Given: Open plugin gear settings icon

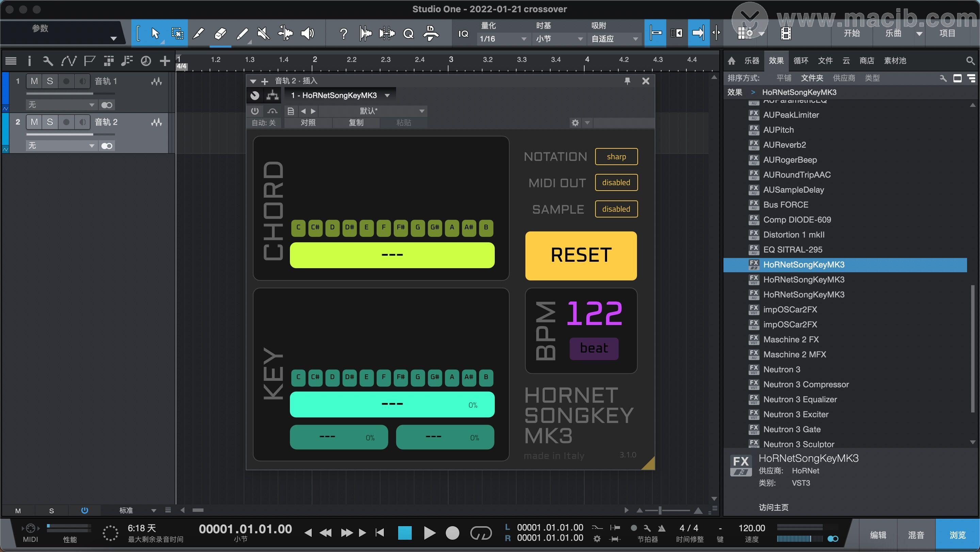Looking at the screenshot, I should click(575, 123).
